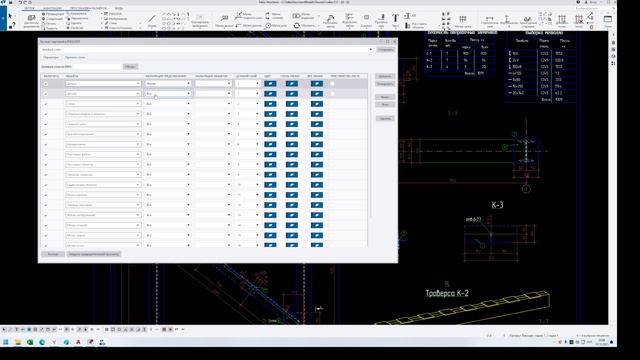Pick the diagonal line drawing tool in the ribbon

coord(152,19)
